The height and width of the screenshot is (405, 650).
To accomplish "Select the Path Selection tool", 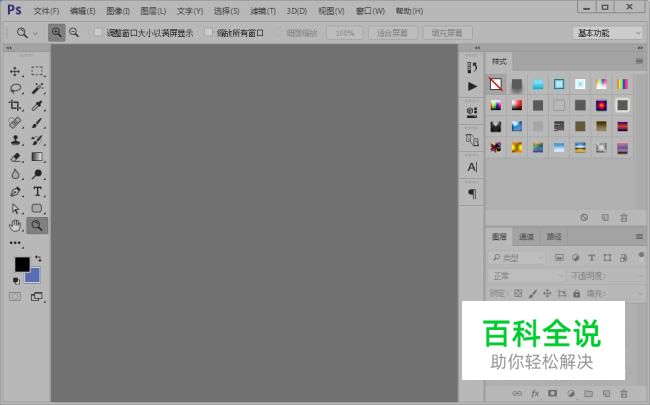I will coord(15,209).
